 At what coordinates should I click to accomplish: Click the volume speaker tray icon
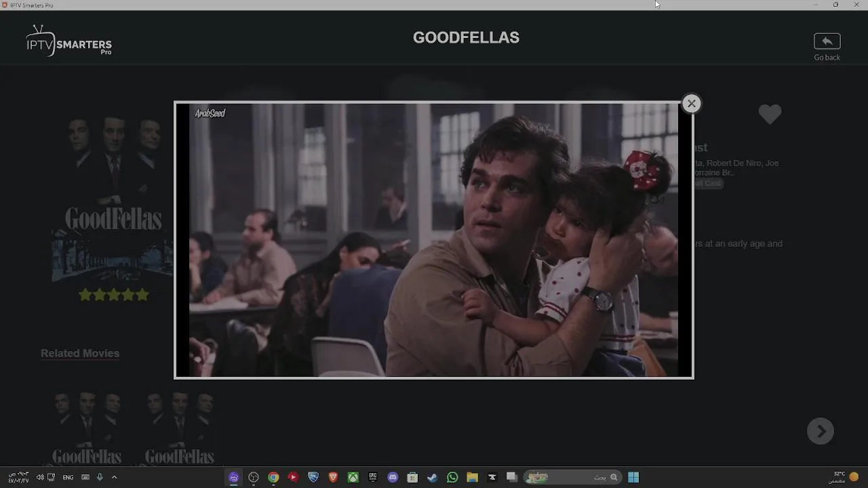[40, 477]
